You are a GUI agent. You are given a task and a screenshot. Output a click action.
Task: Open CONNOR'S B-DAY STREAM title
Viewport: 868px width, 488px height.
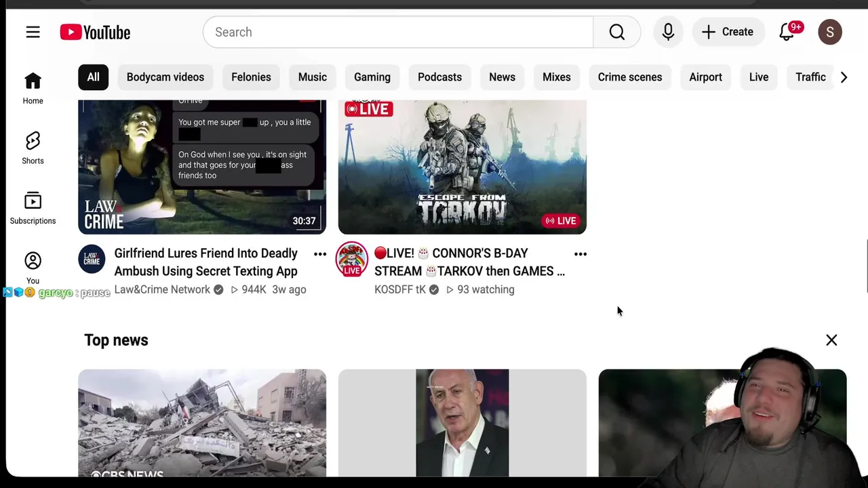(469, 262)
